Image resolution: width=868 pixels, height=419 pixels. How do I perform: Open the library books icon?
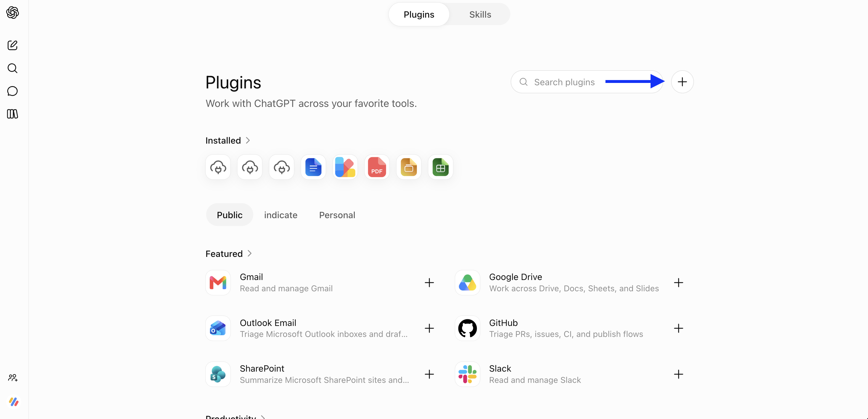point(12,114)
